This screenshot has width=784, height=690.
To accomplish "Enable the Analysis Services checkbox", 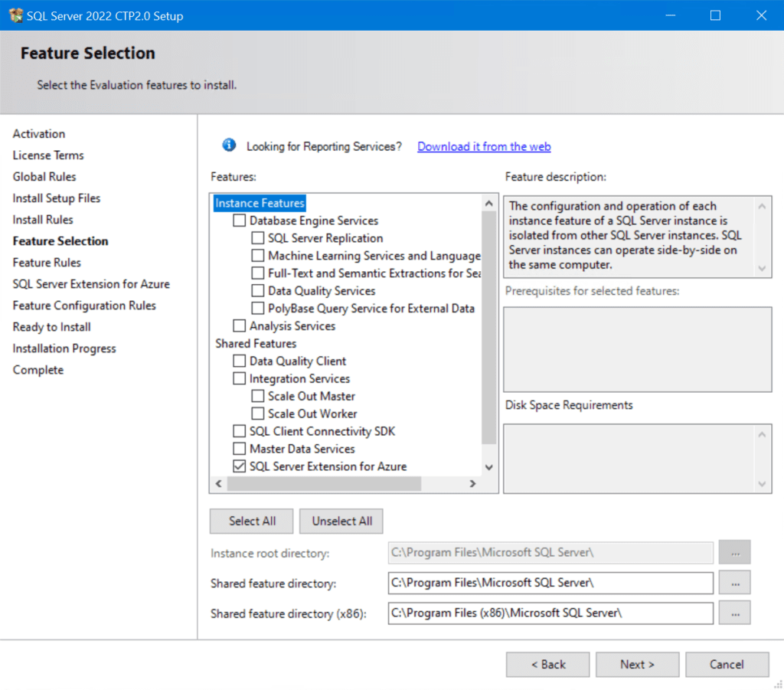I will pyautogui.click(x=239, y=325).
